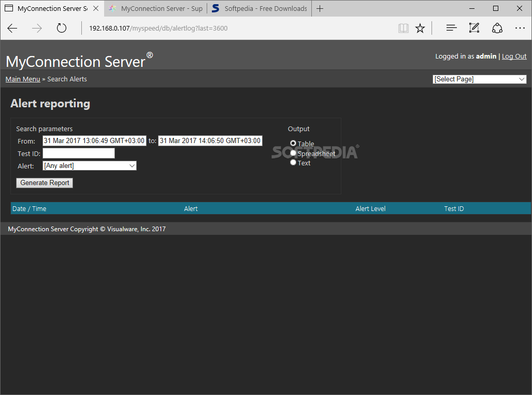Open the Alert type dropdown
The image size is (532, 395).
pyautogui.click(x=90, y=166)
